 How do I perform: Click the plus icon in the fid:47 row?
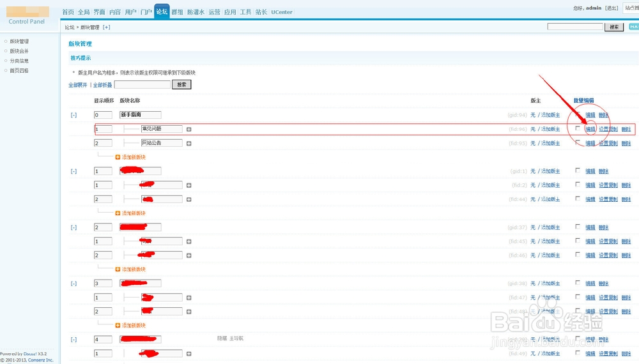[189, 298]
